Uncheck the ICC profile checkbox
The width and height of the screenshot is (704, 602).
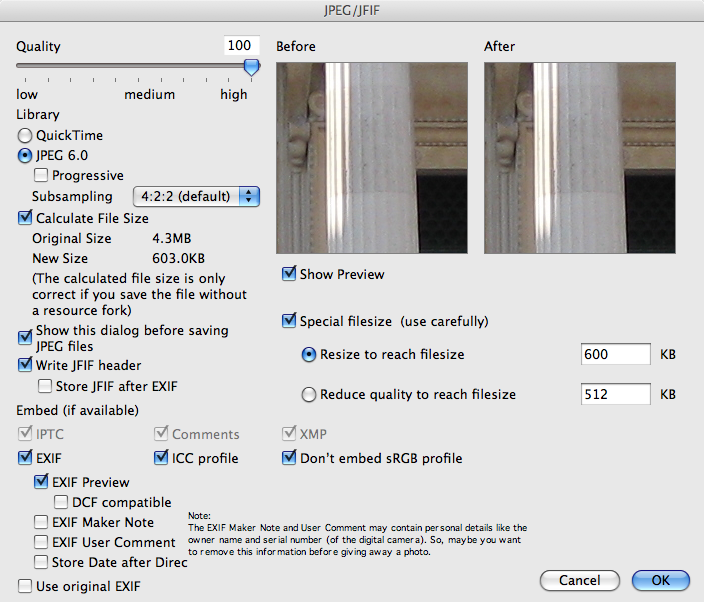(161, 457)
